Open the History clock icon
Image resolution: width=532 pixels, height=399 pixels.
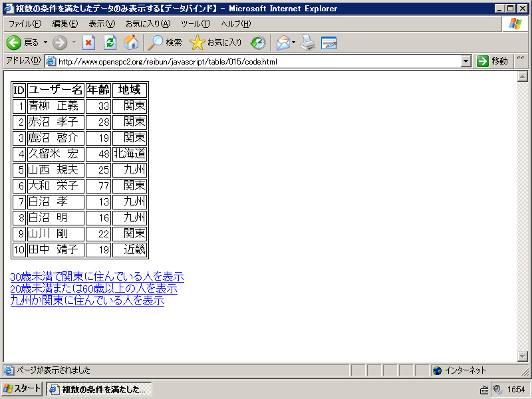258,43
